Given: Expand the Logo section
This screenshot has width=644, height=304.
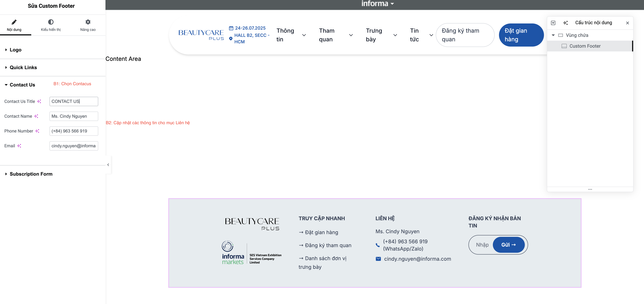Looking at the screenshot, I should [x=16, y=50].
